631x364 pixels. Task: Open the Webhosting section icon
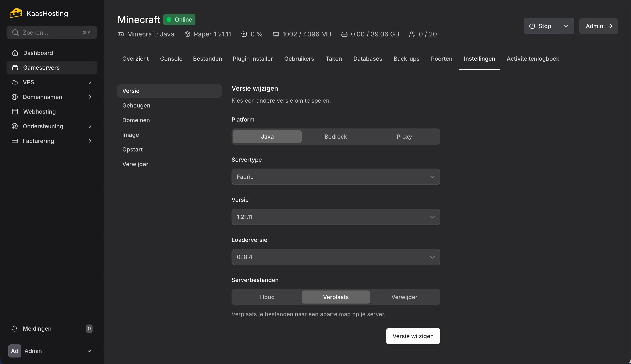pyautogui.click(x=15, y=112)
